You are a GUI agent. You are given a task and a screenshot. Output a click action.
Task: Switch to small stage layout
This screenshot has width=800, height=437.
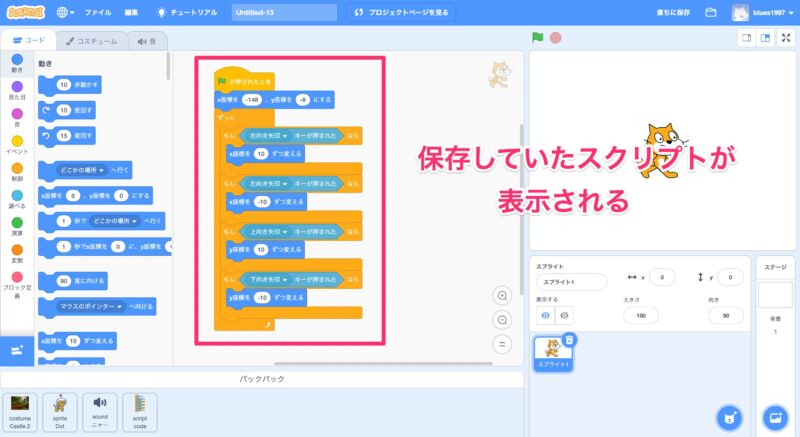point(746,38)
